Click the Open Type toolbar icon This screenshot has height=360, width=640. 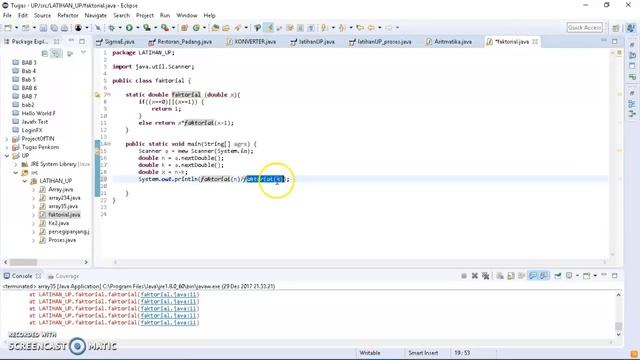tap(215, 28)
